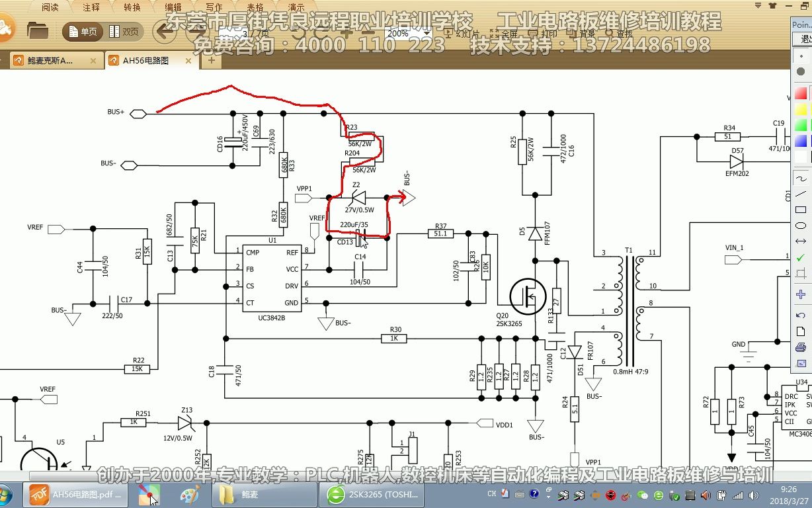The width and height of the screenshot is (812, 508).
Task: Click the undo arrow in annotation palette
Action: coord(801,316)
